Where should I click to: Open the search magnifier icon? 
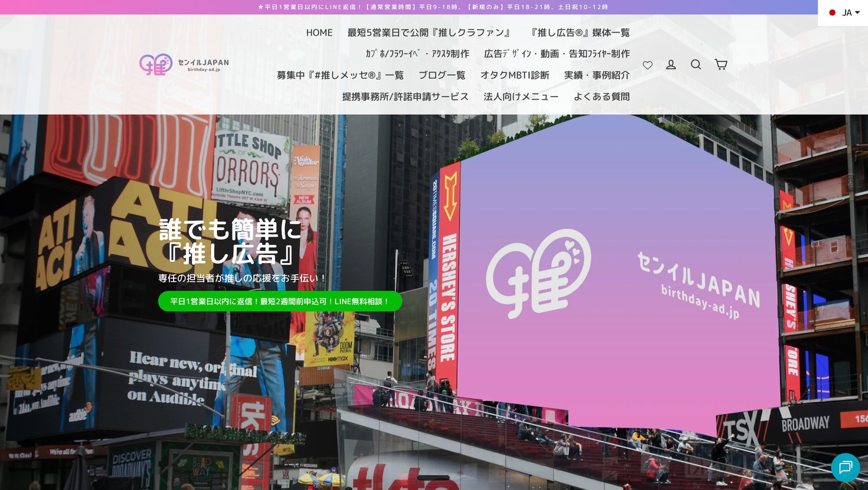pyautogui.click(x=696, y=64)
